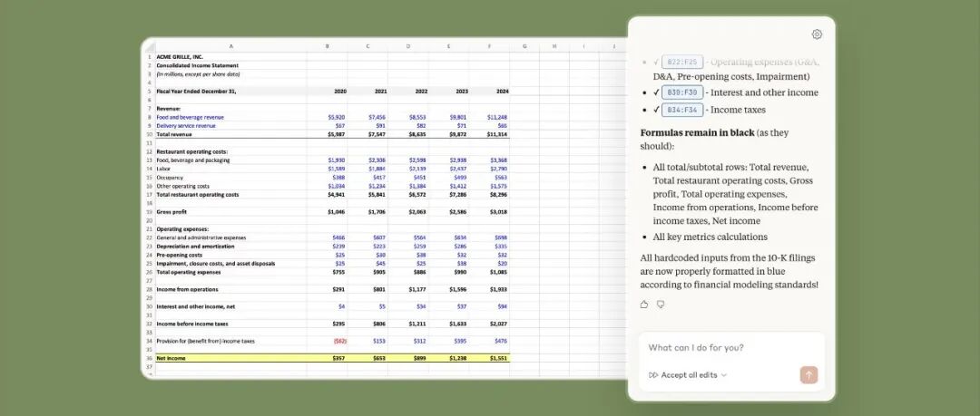Select 'Food and beverage revenue' label cell
Viewport: 980px width, 416px height.
(x=230, y=117)
